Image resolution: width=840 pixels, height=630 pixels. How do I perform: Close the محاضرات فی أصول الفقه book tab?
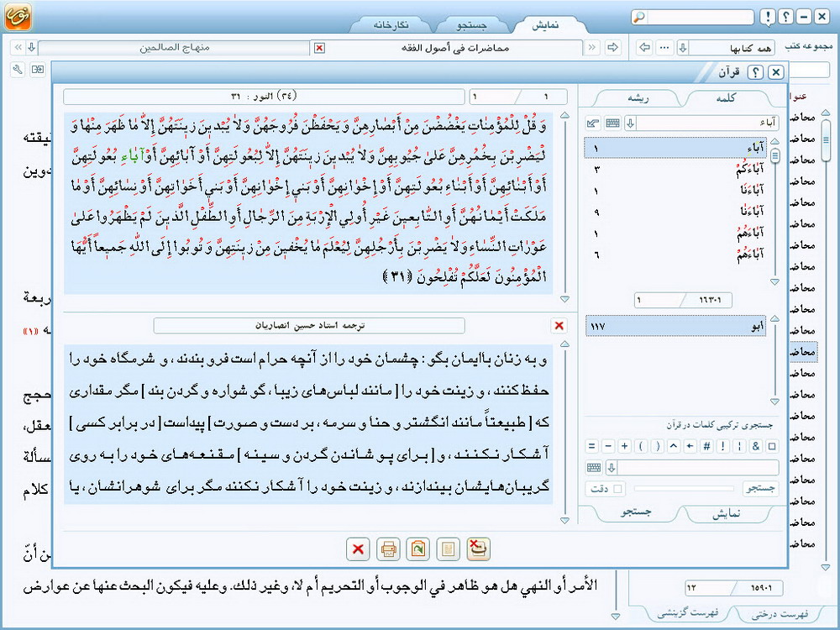(319, 48)
